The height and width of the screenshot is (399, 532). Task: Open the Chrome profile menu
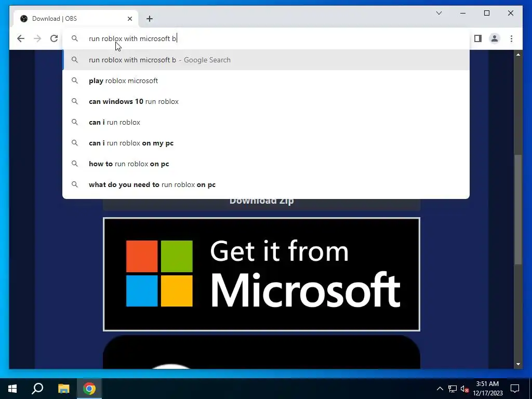[495, 38]
